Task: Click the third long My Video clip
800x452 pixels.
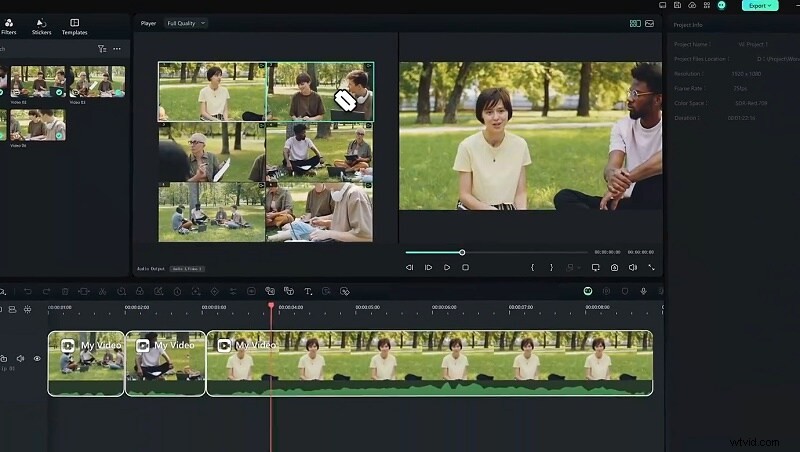Action: (x=430, y=363)
